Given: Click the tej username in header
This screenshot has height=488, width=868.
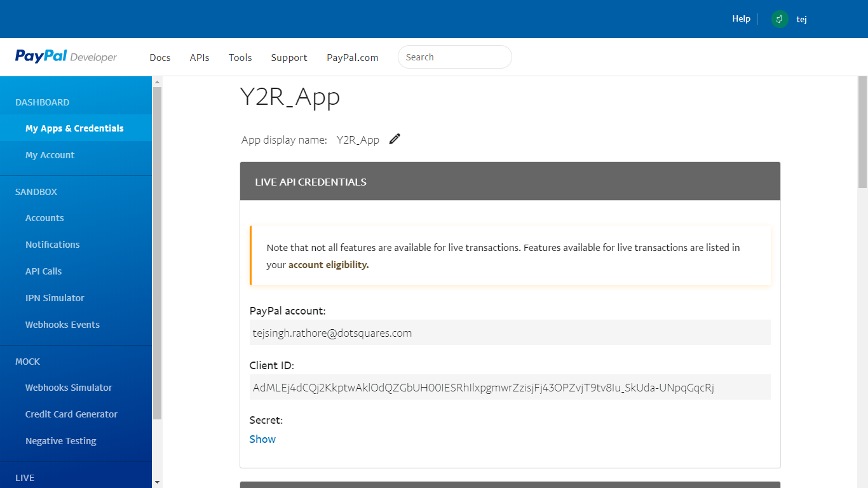Looking at the screenshot, I should pyautogui.click(x=801, y=20).
